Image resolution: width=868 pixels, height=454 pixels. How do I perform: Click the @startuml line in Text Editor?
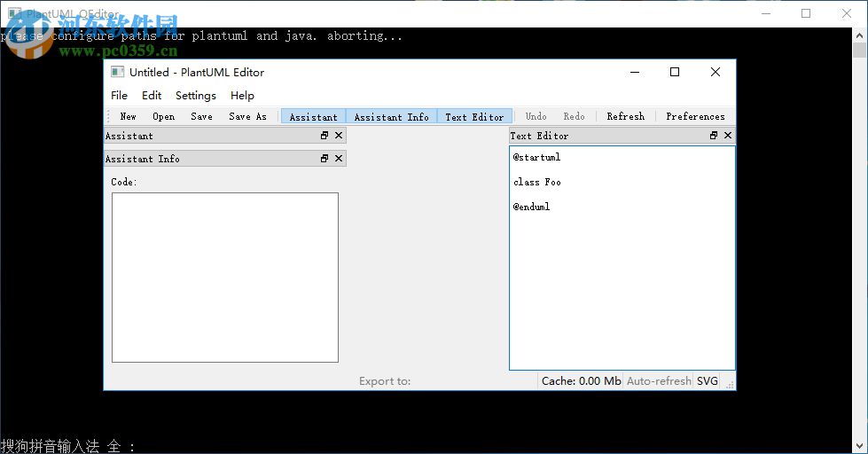pos(536,157)
